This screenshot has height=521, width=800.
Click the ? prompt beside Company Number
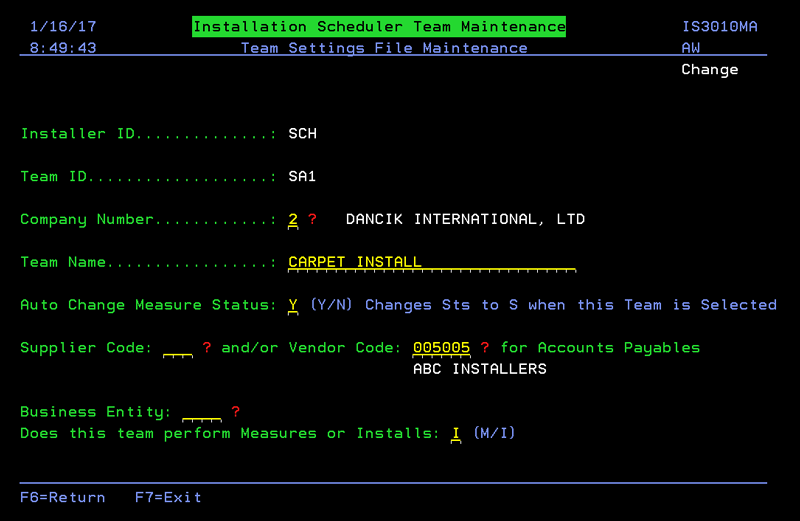tap(312, 220)
